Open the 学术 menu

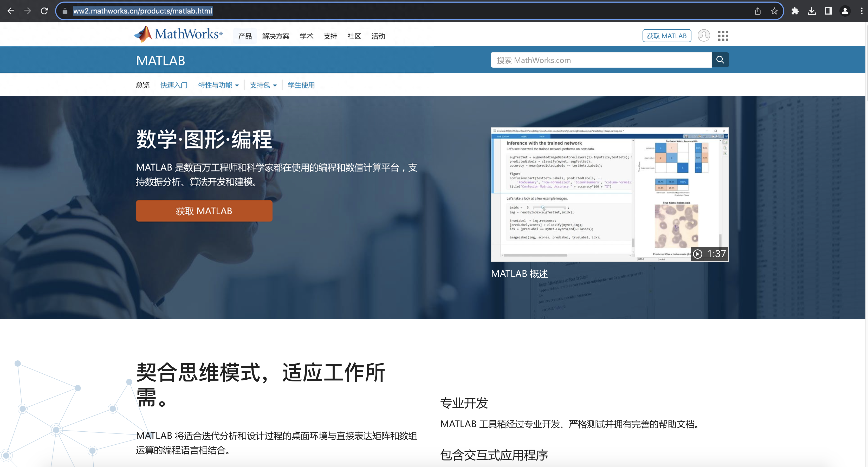pos(306,36)
